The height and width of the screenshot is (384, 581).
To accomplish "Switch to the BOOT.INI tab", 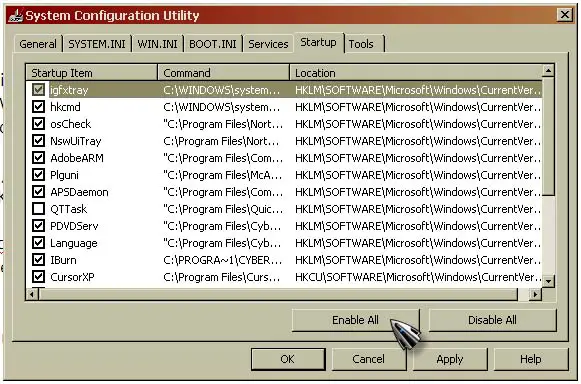I will click(x=213, y=44).
